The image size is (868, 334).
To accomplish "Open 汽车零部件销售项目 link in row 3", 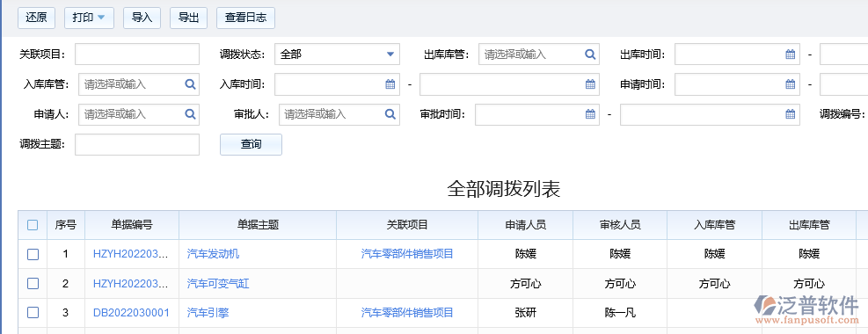I will [407, 313].
